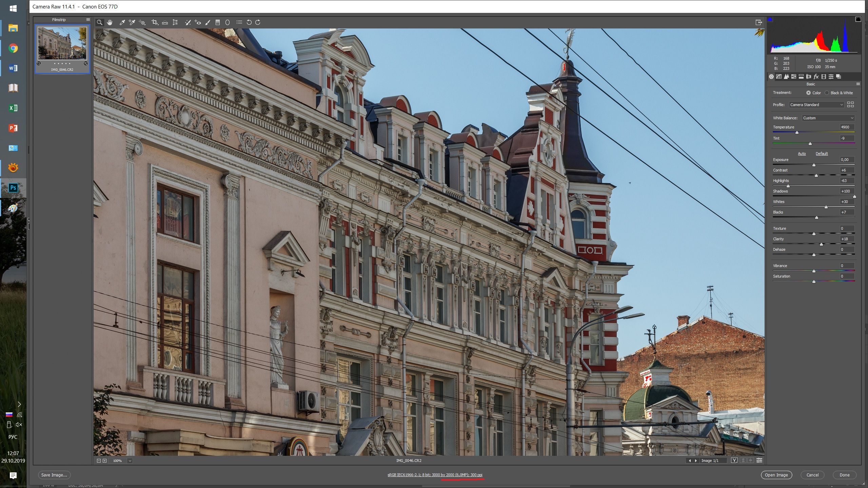
Task: Open the White Balance dropdown
Action: click(x=828, y=118)
